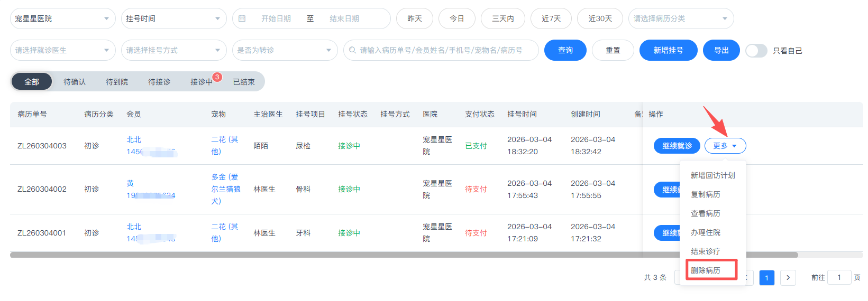
Task: Switch to the 接诊中 tab
Action: [202, 82]
